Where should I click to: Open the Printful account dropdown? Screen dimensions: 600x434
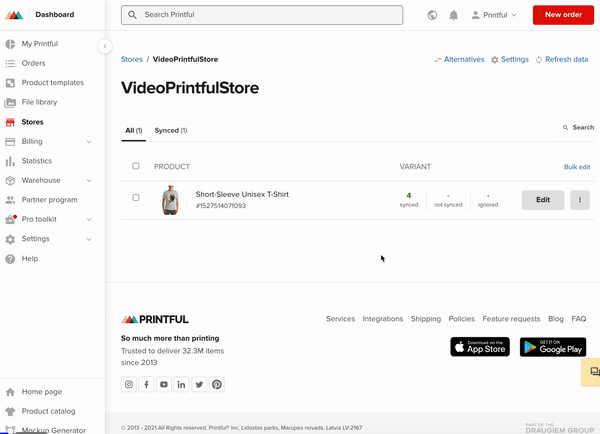494,15
